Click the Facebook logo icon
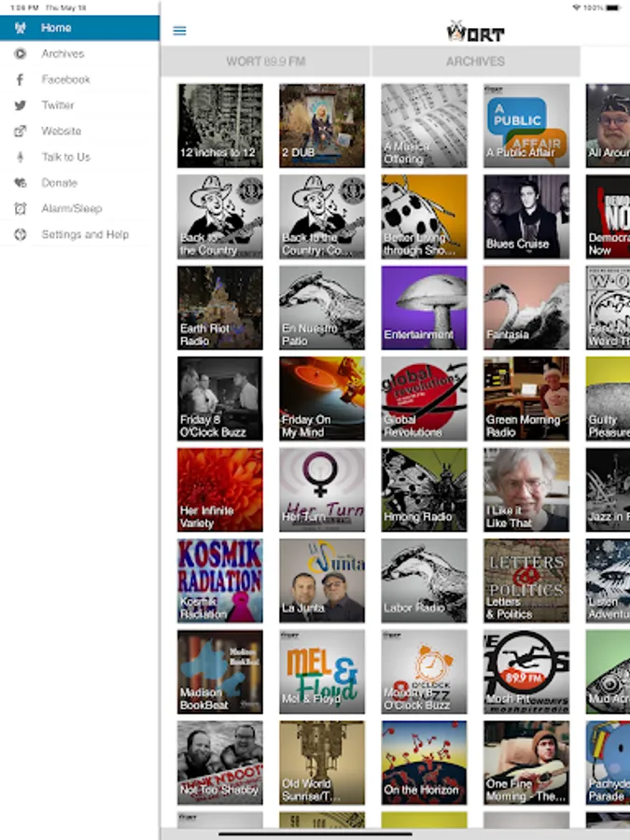630x840 pixels. [21, 79]
